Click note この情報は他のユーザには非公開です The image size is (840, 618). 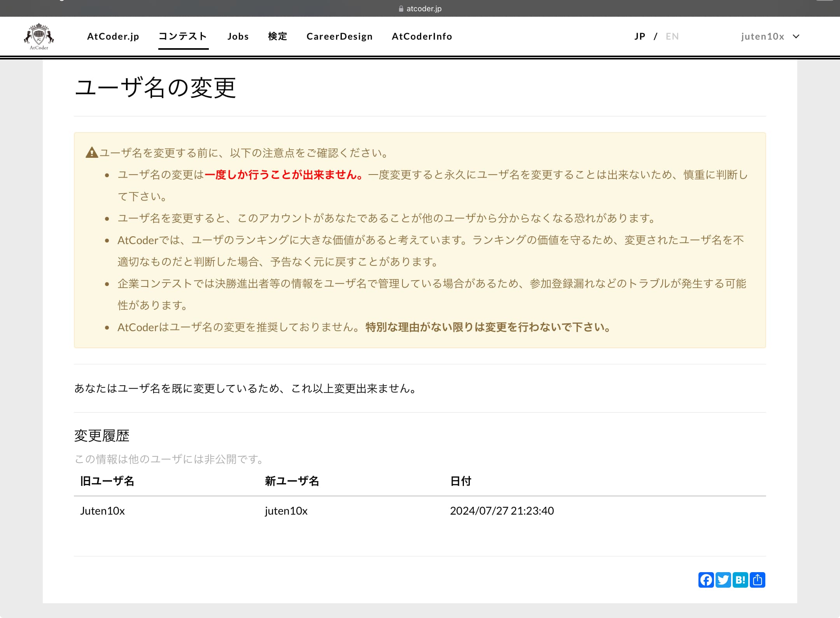(169, 459)
